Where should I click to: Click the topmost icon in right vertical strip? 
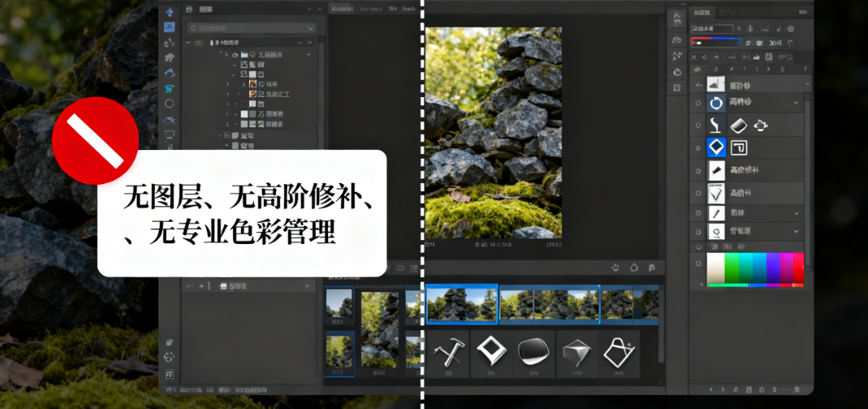coord(677,19)
